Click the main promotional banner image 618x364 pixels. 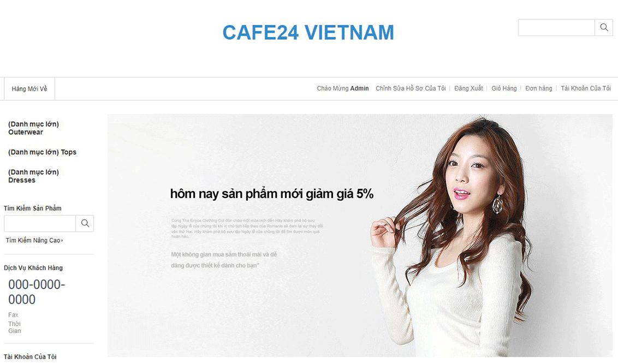(360, 236)
